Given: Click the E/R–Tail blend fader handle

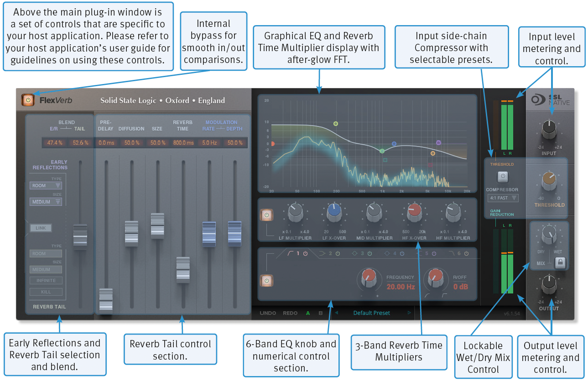Looking at the screenshot, I should [x=80, y=237].
